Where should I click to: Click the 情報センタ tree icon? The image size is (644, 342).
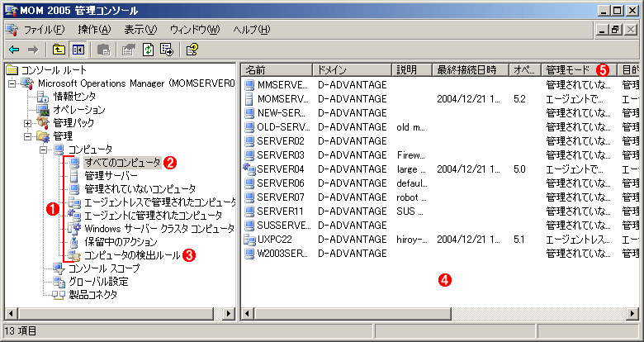click(x=43, y=97)
